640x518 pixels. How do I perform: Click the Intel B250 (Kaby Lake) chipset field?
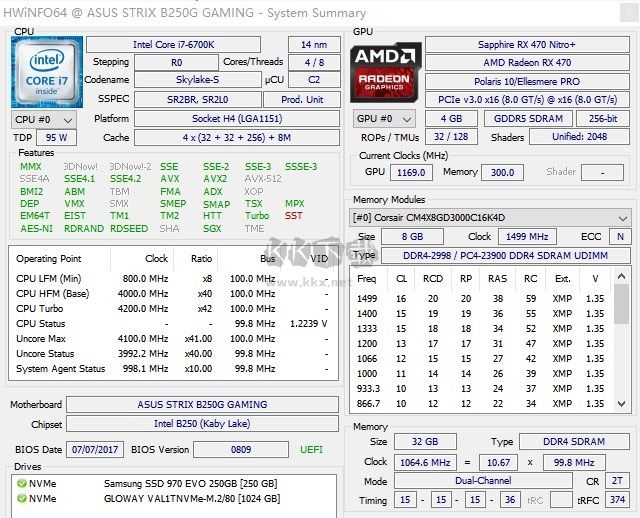pyautogui.click(x=202, y=424)
